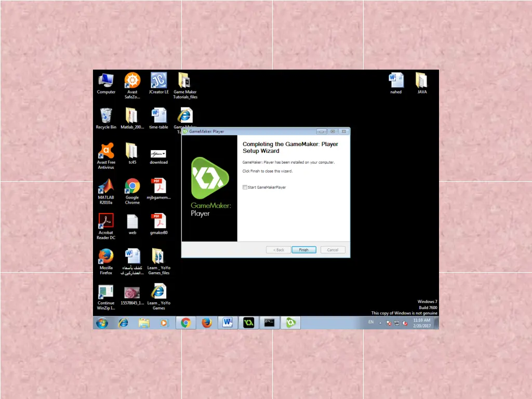Open the Recycle Bin
Viewport: 532px width, 399px height.
[106, 116]
